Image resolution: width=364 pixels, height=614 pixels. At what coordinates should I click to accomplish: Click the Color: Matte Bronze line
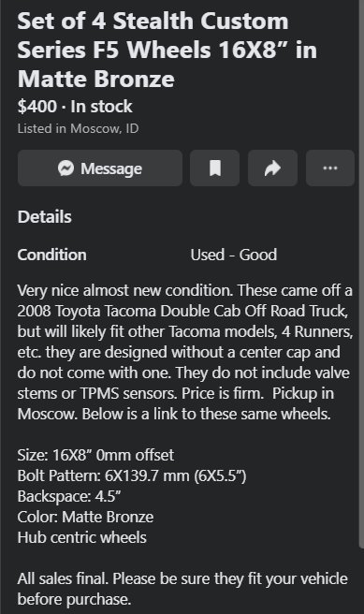(85, 517)
